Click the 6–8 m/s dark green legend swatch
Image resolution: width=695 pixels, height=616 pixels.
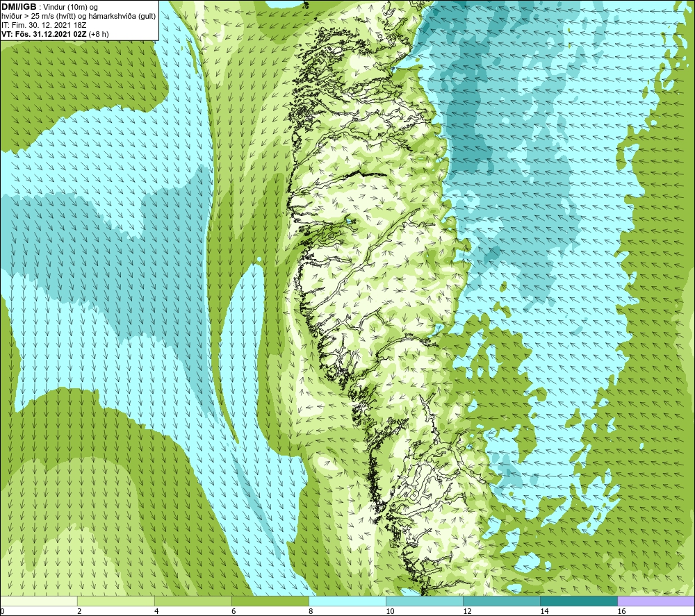coord(270,601)
